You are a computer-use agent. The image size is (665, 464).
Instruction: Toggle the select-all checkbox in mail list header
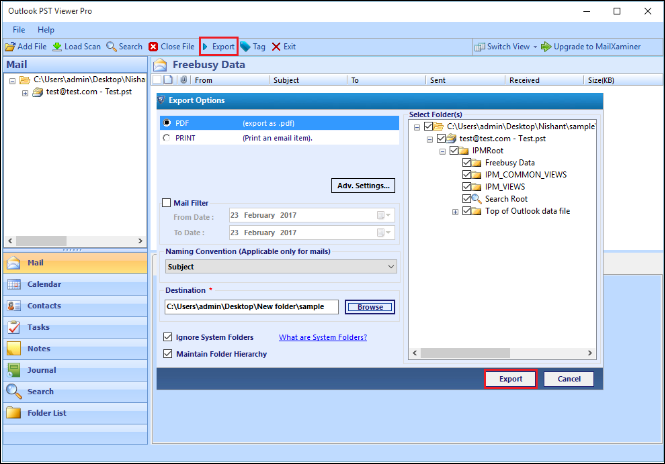[156, 80]
